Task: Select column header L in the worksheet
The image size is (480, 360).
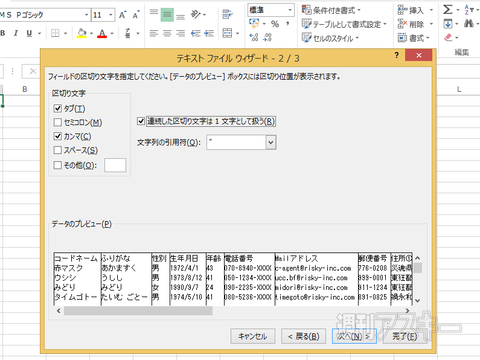Action: pos(459,89)
